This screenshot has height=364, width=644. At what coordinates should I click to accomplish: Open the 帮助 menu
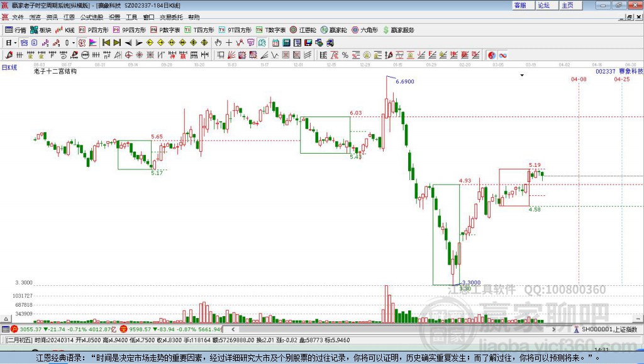coord(194,17)
